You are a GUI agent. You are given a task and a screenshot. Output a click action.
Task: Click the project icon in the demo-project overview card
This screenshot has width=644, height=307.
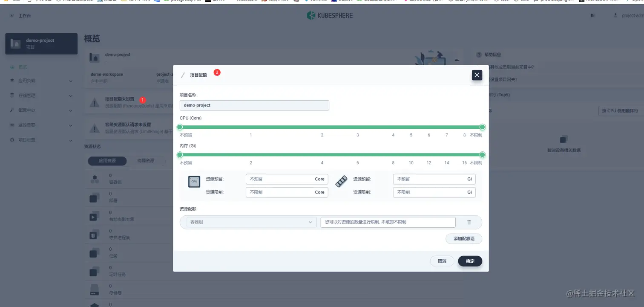(x=95, y=57)
